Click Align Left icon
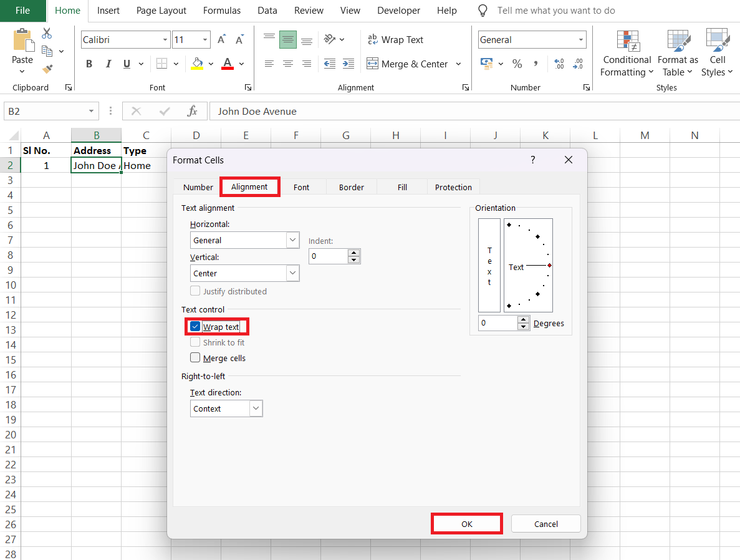The height and width of the screenshot is (560, 740). click(x=269, y=64)
